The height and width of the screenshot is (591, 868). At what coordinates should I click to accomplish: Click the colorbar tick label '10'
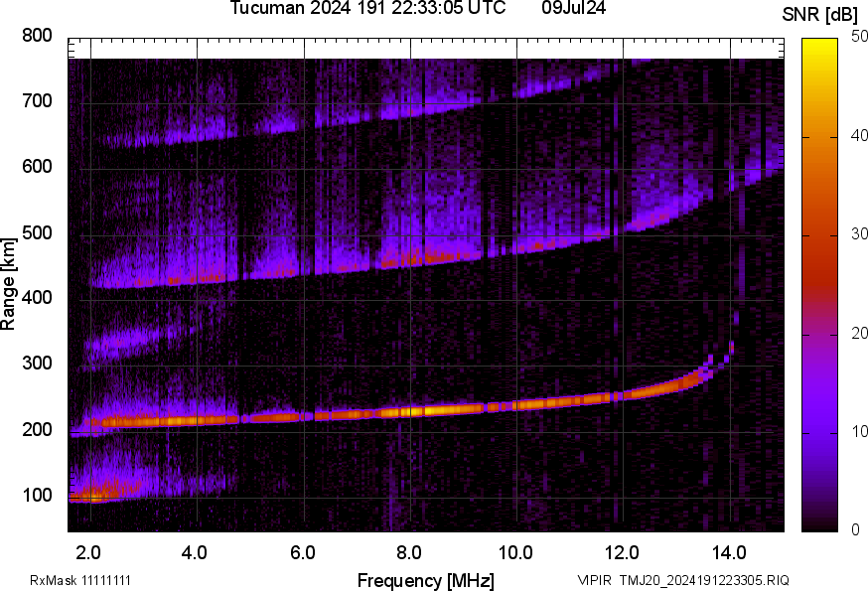point(859,432)
